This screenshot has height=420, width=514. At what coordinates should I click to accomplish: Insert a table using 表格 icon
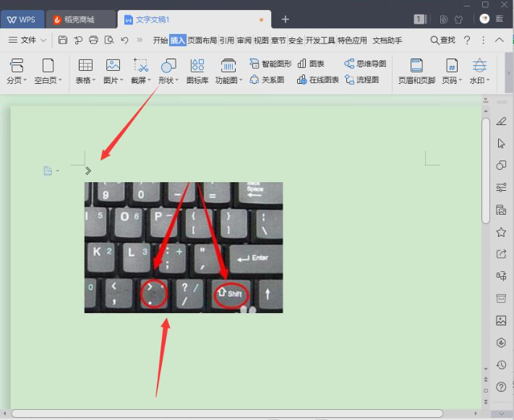tap(85, 66)
